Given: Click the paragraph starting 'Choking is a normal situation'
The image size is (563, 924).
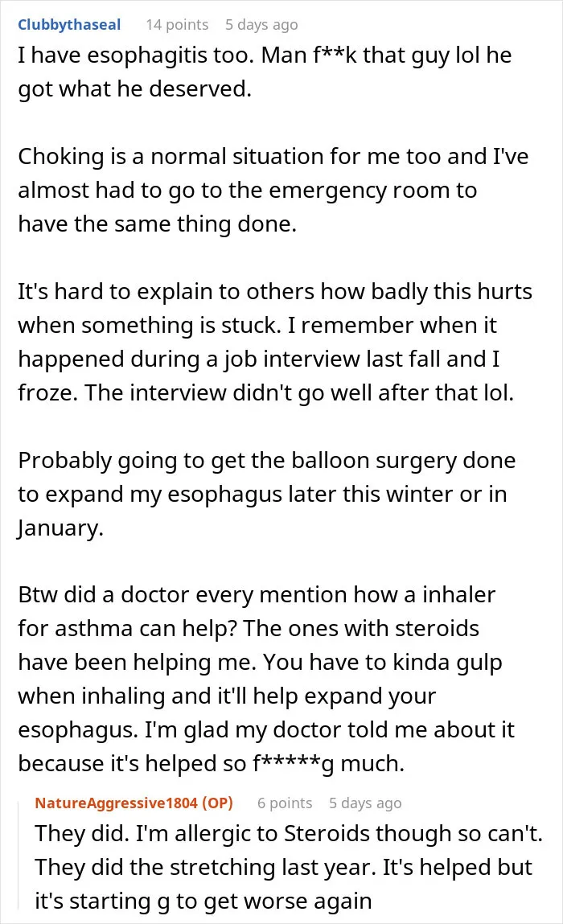Looking at the screenshot, I should pos(273,190).
